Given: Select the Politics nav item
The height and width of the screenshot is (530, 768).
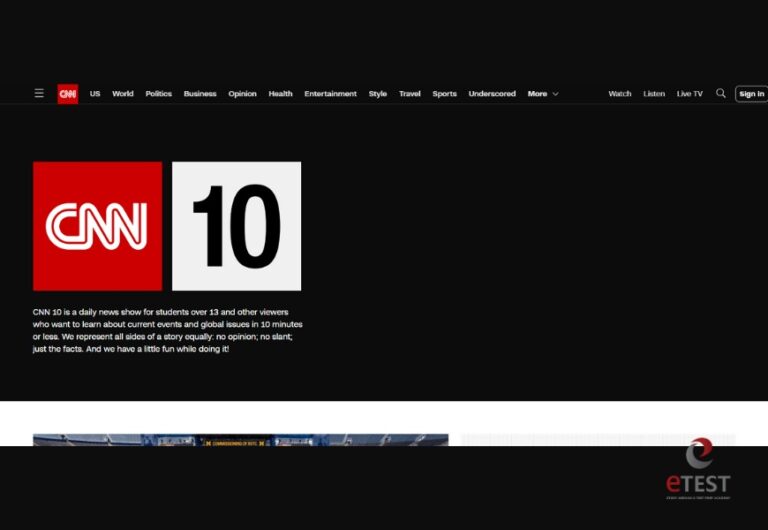Looking at the screenshot, I should click(x=159, y=94).
